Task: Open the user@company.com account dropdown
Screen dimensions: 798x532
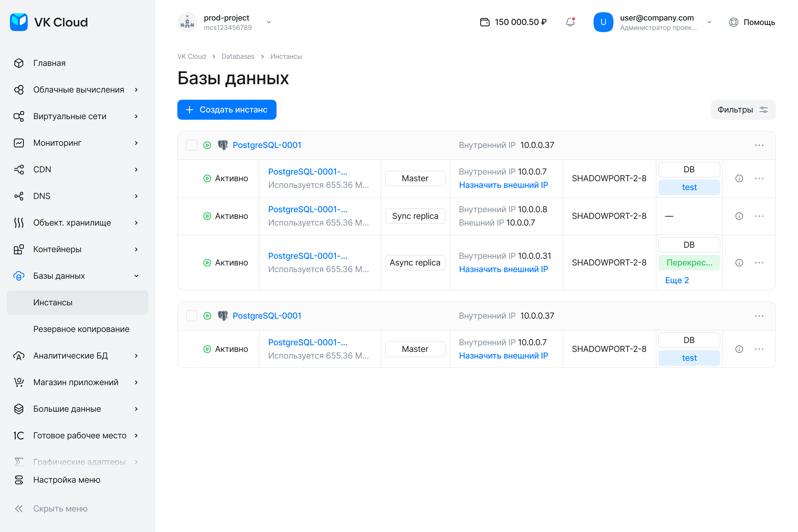Action: (x=709, y=22)
